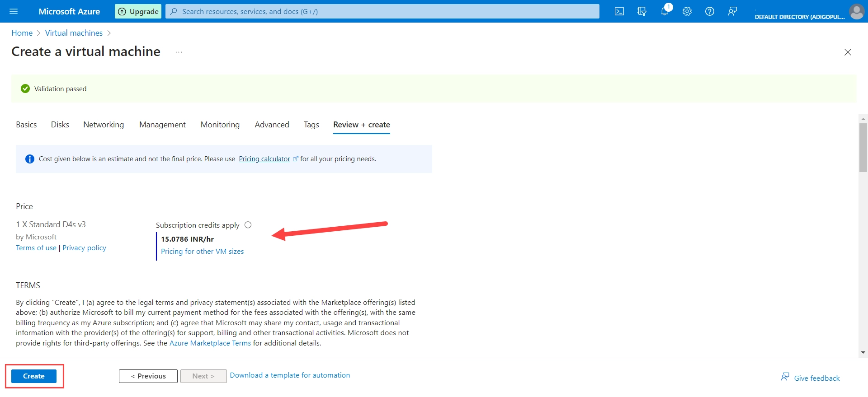Open the hamburger portal menu

click(14, 11)
